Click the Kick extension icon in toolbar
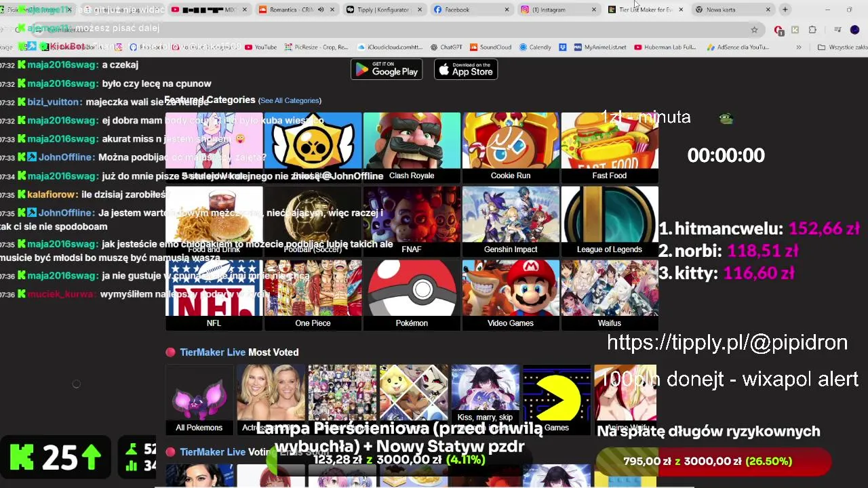Viewport: 868px width, 488px height. (x=795, y=30)
